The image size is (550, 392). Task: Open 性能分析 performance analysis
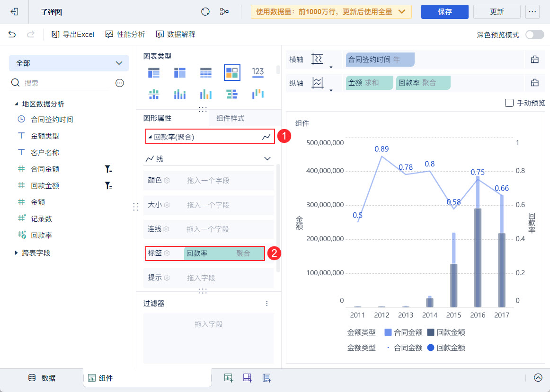pyautogui.click(x=125, y=35)
